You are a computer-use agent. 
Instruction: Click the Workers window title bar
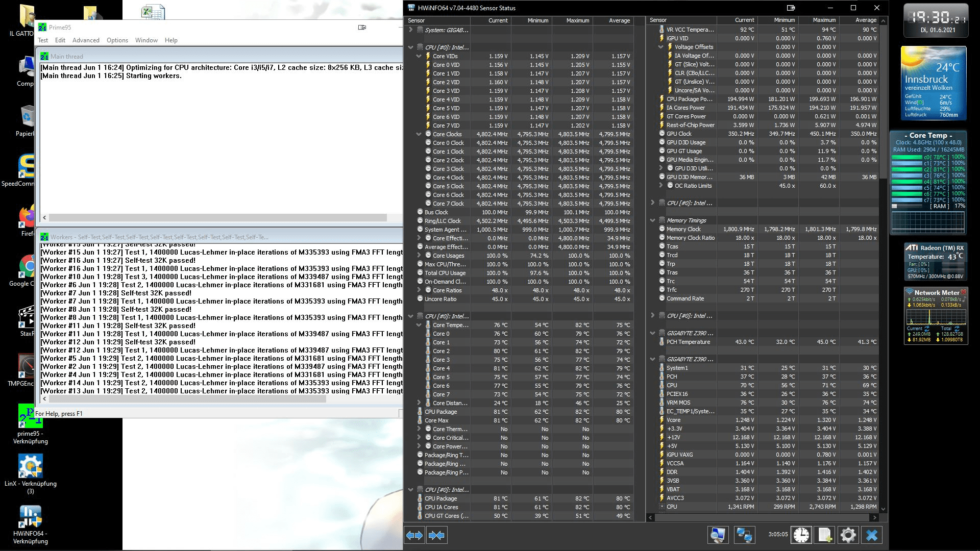point(219,237)
